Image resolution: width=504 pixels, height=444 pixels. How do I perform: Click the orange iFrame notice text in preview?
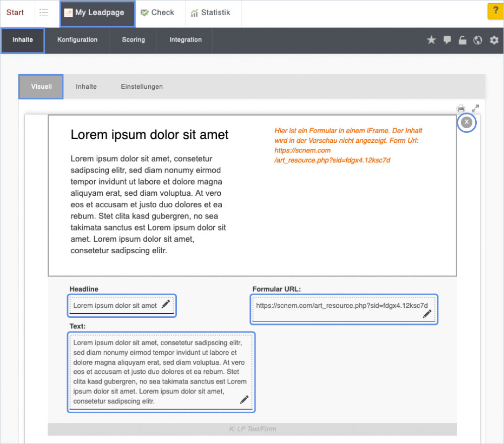tap(348, 145)
